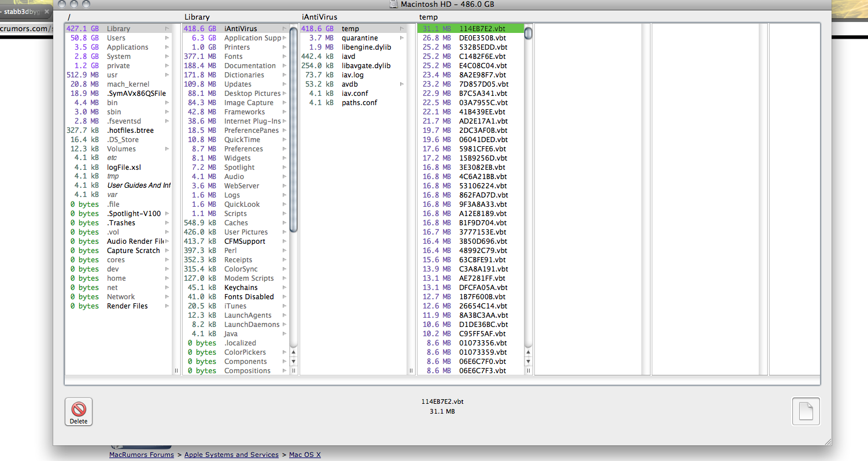Select the Desktop Pictures folder
The height and width of the screenshot is (461, 868).
[x=236, y=93]
